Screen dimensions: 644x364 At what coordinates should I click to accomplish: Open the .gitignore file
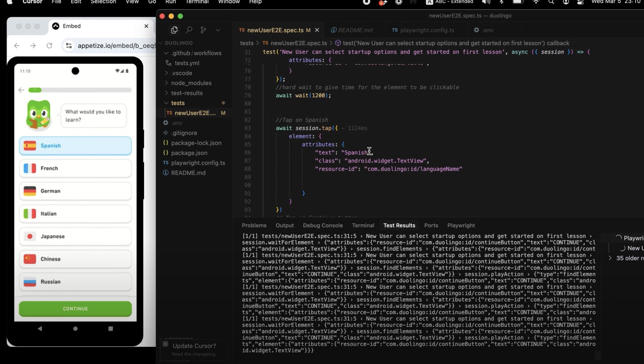(x=184, y=133)
